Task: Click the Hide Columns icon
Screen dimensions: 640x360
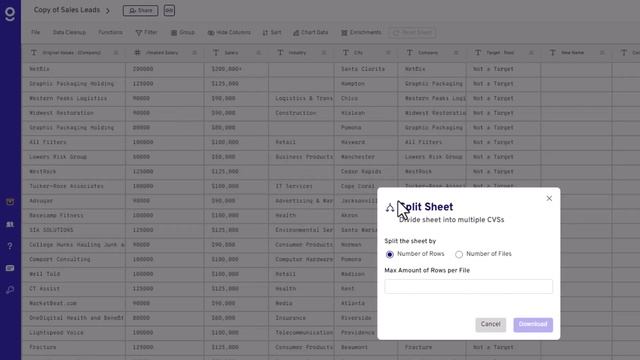Action: click(211, 33)
